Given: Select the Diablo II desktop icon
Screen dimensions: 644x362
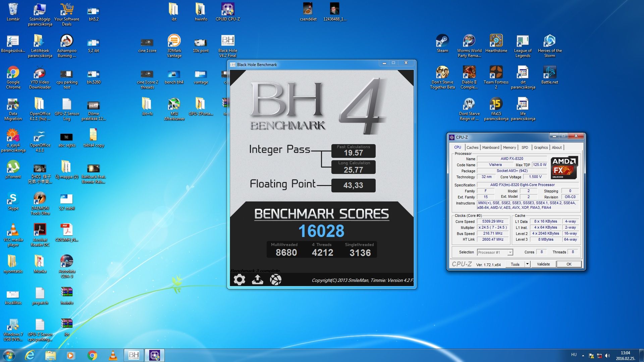Looking at the screenshot, I should 469,77.
